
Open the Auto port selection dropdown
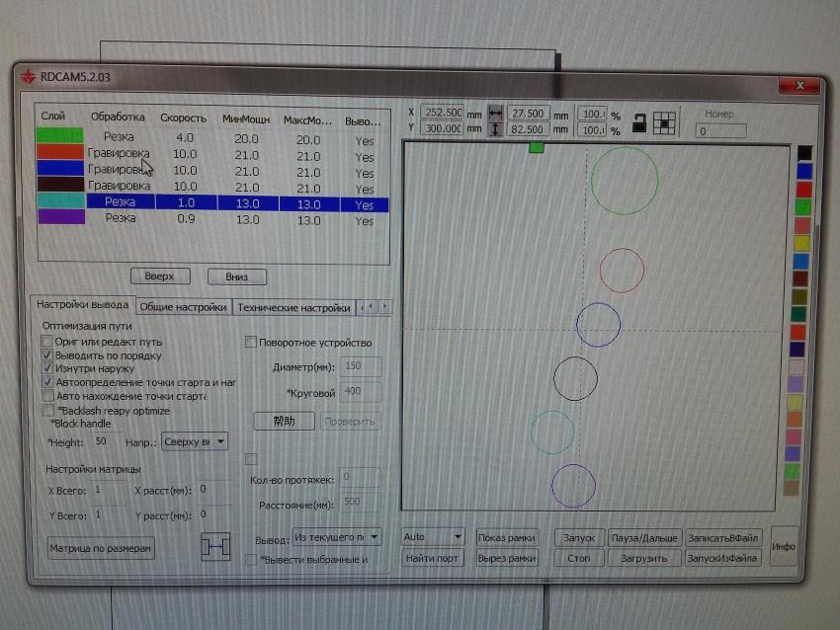(x=457, y=537)
